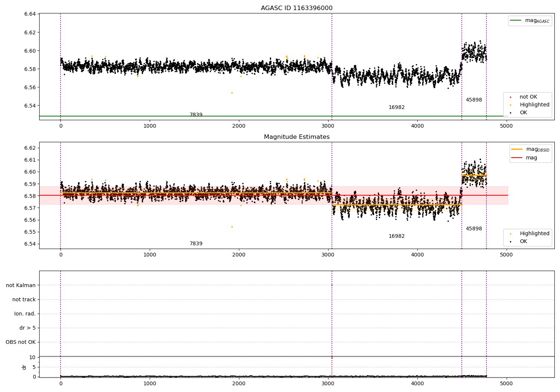Select obsid label 16982 in Magnitude Estimates plot

click(x=396, y=236)
